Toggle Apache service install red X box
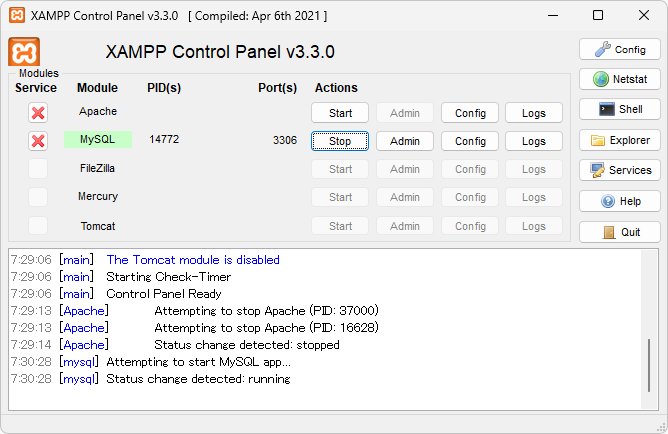Image resolution: width=668 pixels, height=434 pixels. tap(38, 113)
